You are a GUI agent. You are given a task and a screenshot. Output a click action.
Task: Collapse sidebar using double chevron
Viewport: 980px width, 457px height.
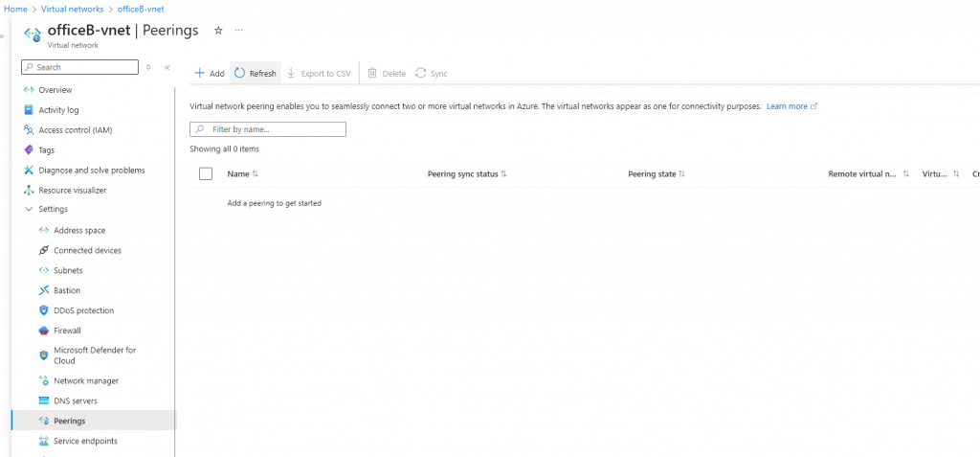[x=167, y=68]
